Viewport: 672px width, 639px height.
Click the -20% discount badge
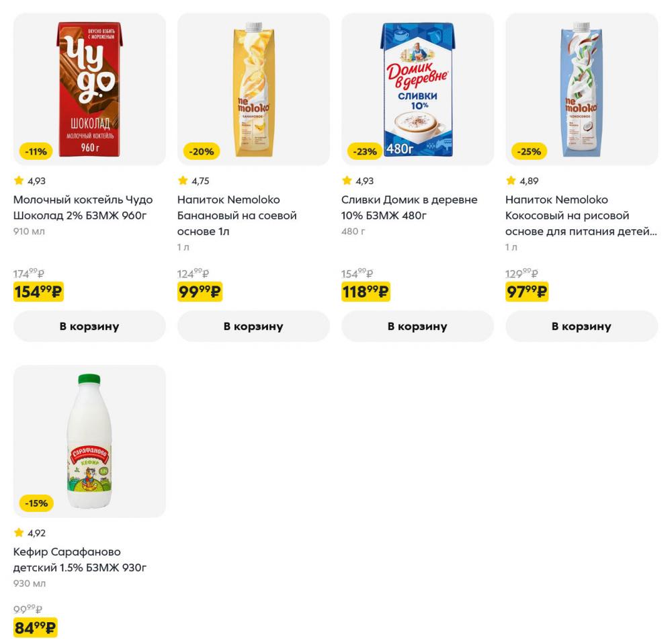click(201, 152)
